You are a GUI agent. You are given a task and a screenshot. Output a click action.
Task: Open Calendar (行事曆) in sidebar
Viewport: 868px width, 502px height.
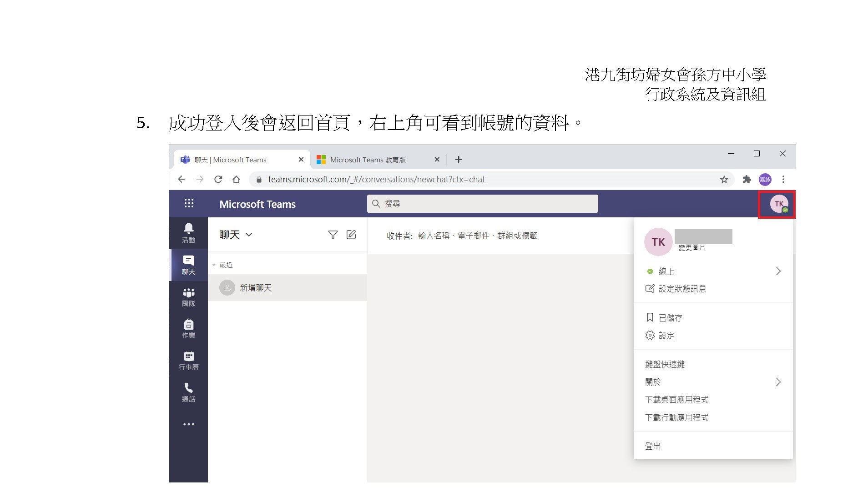click(188, 360)
